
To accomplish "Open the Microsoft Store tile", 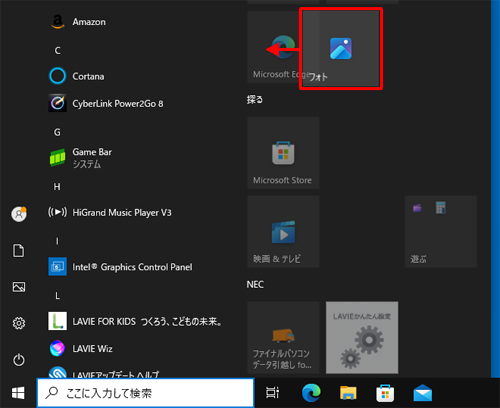I will pos(283,153).
